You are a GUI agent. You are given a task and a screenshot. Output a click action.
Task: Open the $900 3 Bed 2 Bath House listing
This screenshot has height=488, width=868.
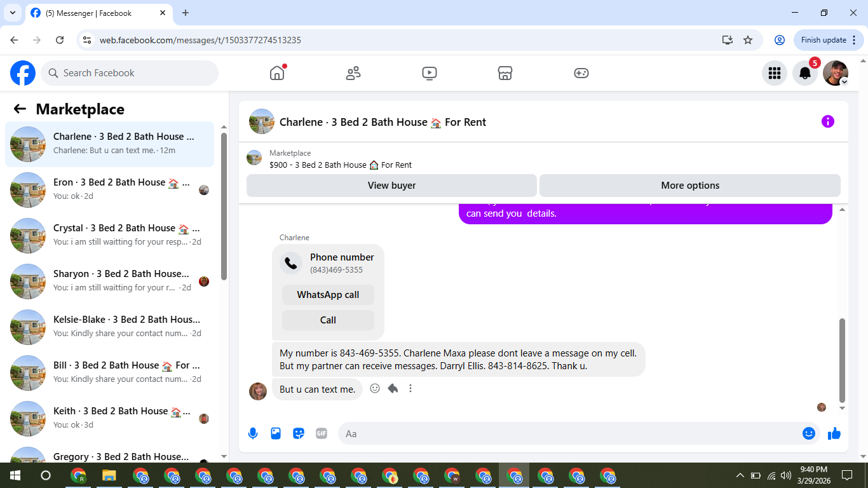(x=341, y=165)
